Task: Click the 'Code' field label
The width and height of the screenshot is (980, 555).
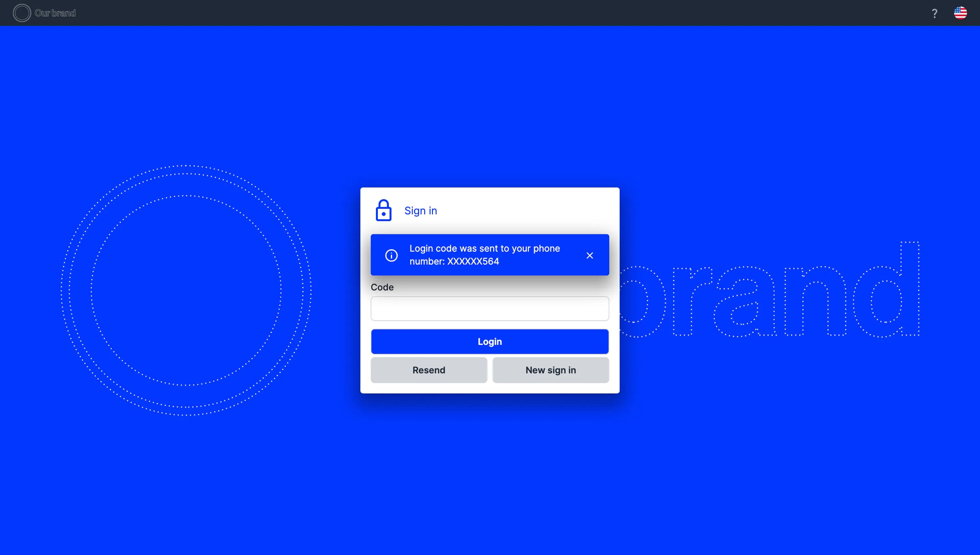Action: [x=382, y=287]
